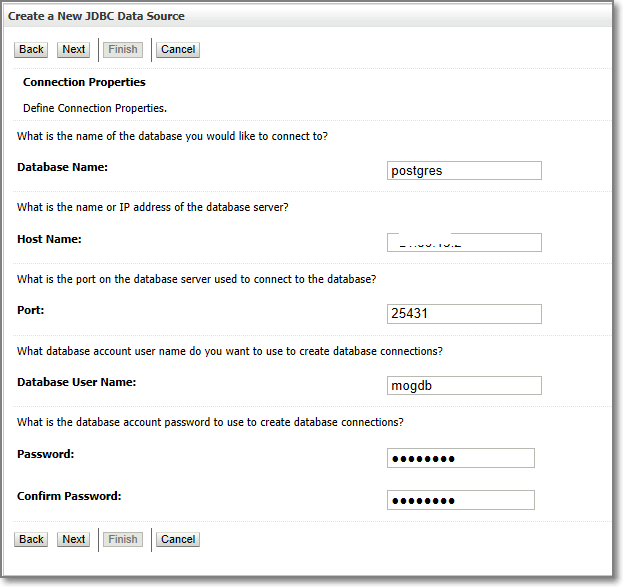Image resolution: width=623 pixels, height=587 pixels.
Task: Click the "Database User Name:" label
Action: (x=76, y=382)
